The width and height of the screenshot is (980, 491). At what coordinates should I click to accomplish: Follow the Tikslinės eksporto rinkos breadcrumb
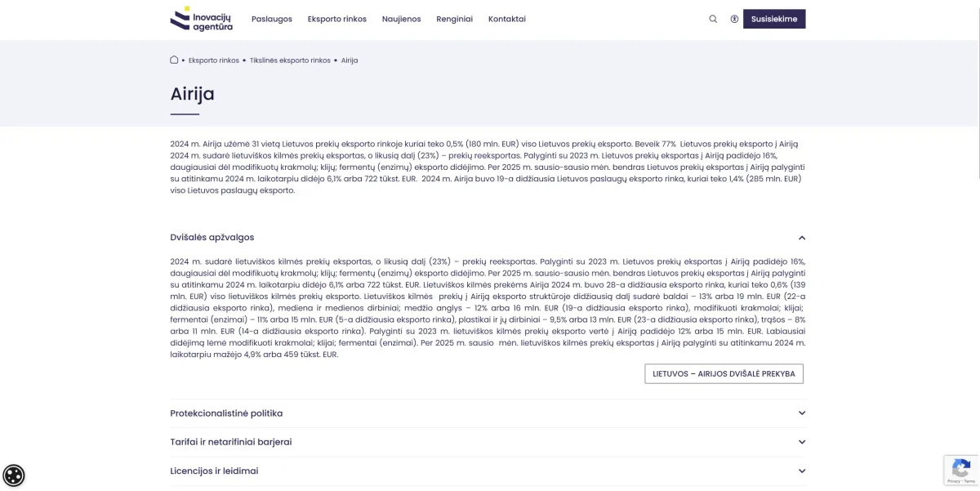point(290,60)
